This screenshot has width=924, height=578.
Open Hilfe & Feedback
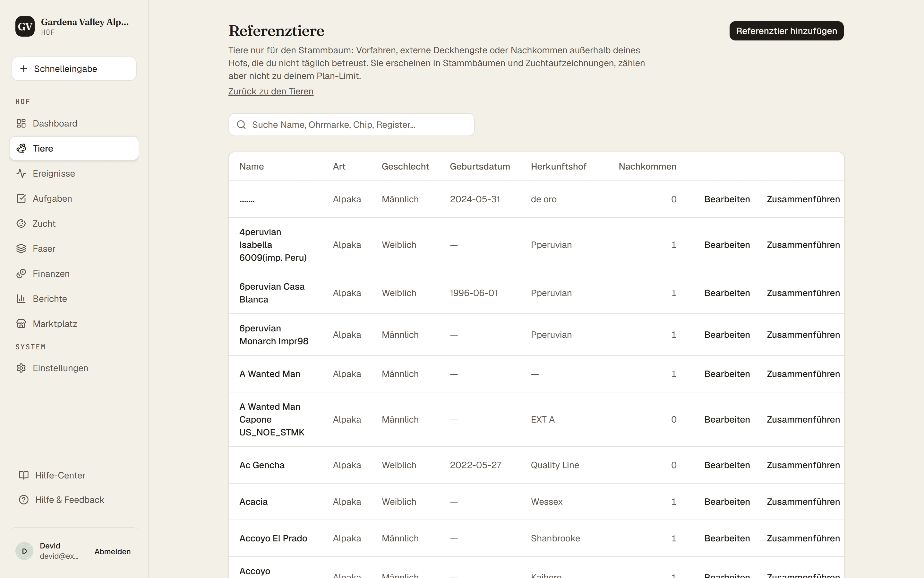pyautogui.click(x=74, y=500)
